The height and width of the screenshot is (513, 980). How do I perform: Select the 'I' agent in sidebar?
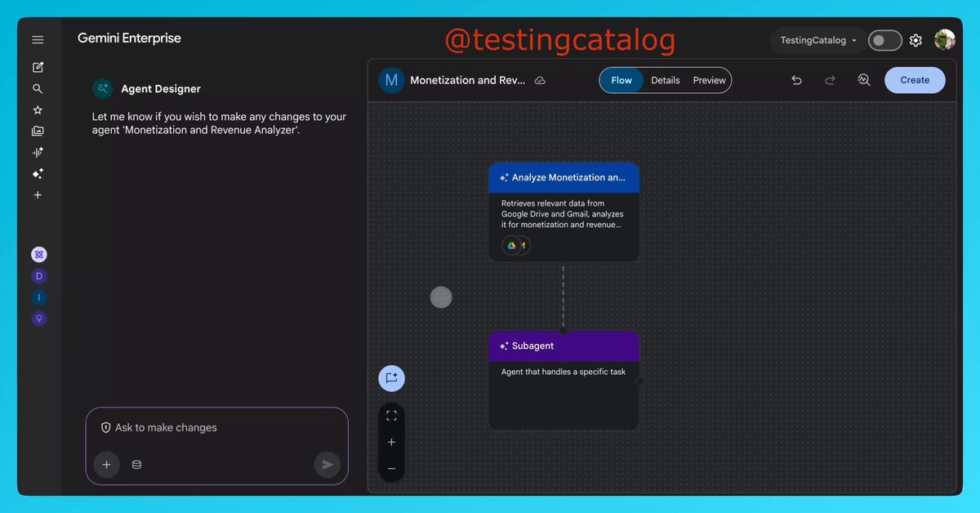[x=39, y=297]
